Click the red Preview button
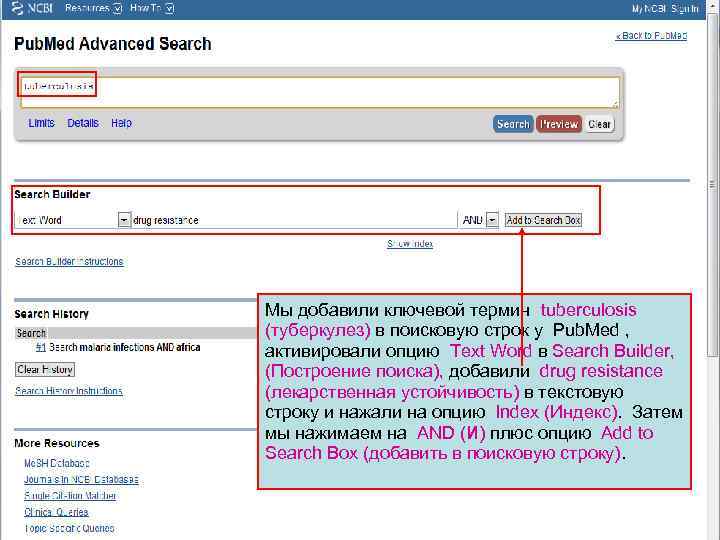This screenshot has height=540, width=720. click(x=559, y=124)
